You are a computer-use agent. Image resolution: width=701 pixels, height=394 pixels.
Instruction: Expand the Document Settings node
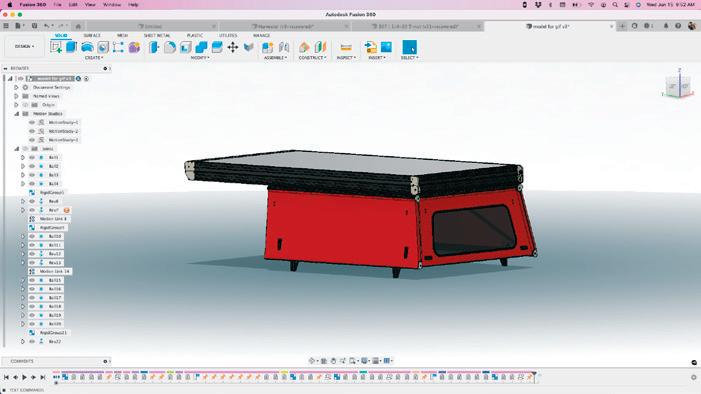pyautogui.click(x=16, y=87)
